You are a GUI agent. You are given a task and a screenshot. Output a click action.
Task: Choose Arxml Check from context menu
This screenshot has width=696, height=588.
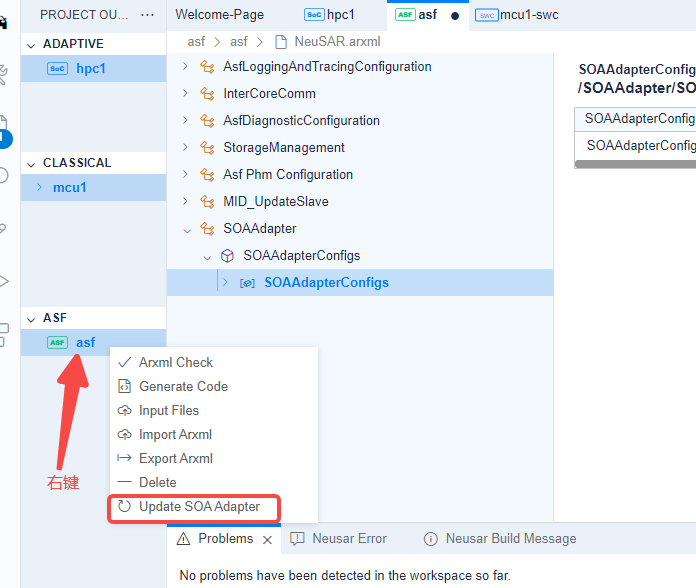pyautogui.click(x=175, y=363)
